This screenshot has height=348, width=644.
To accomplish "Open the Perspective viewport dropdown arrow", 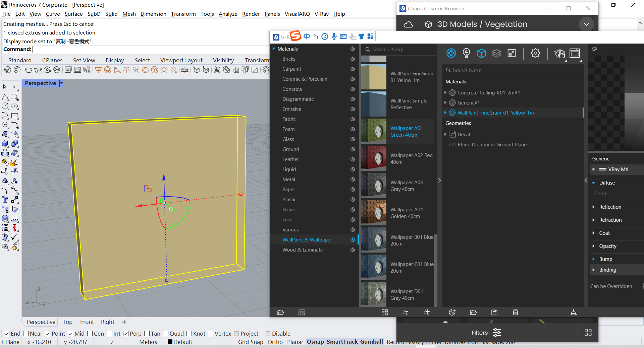I will tap(61, 83).
